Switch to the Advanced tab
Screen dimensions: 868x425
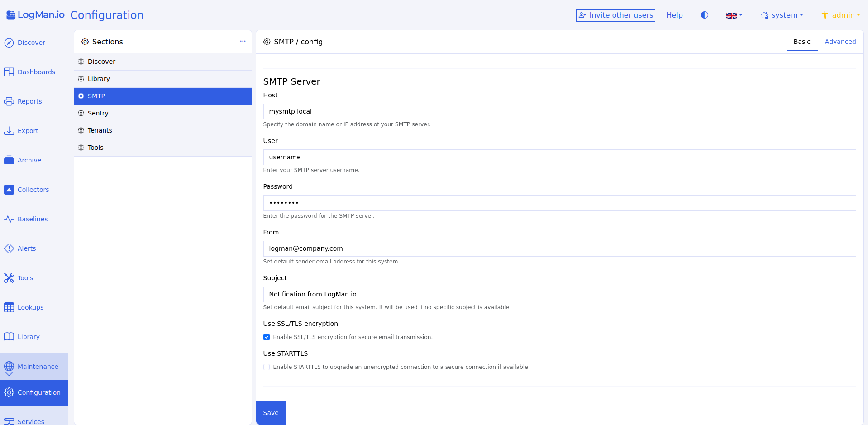click(840, 42)
